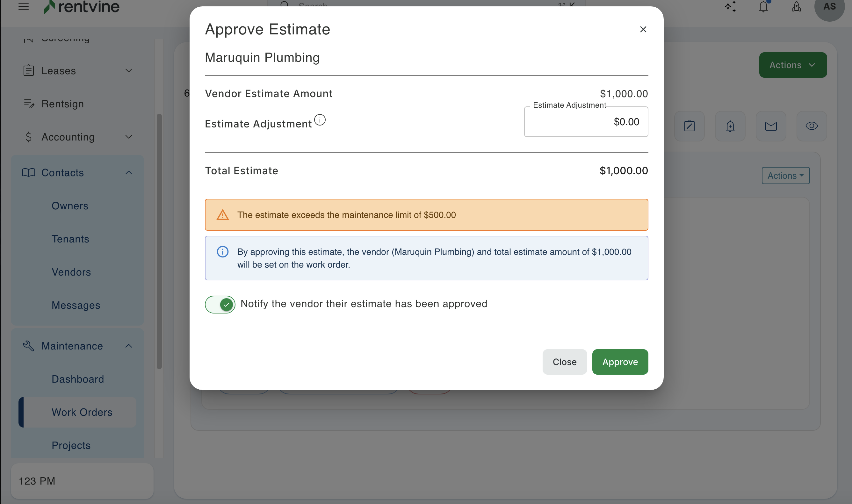The image size is (852, 504).
Task: Click the edit note pencil icon
Action: pyautogui.click(x=689, y=126)
